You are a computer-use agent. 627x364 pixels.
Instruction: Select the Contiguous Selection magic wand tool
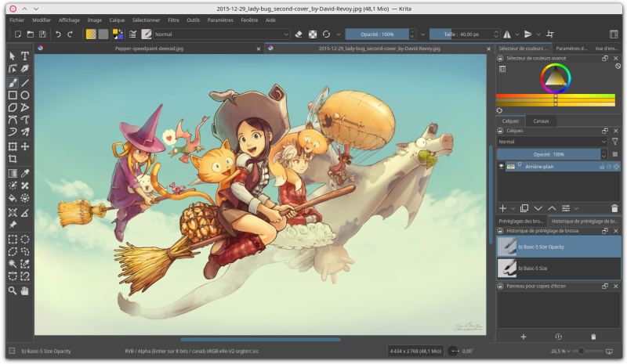(13, 264)
